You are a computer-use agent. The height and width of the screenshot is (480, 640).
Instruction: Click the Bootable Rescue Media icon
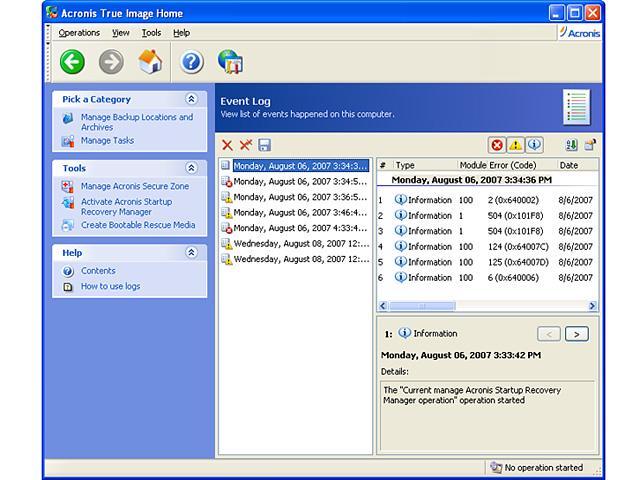click(x=68, y=225)
